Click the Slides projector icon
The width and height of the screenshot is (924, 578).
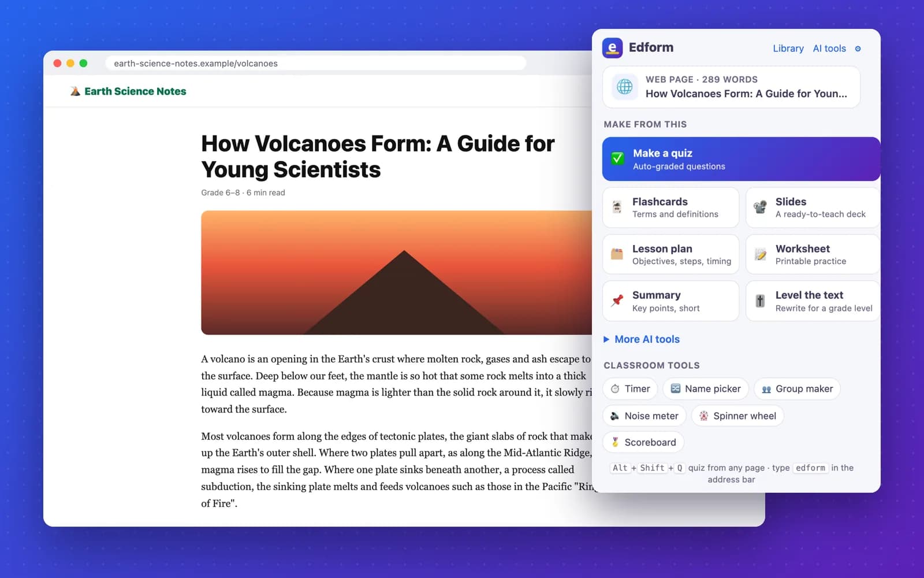click(x=760, y=207)
